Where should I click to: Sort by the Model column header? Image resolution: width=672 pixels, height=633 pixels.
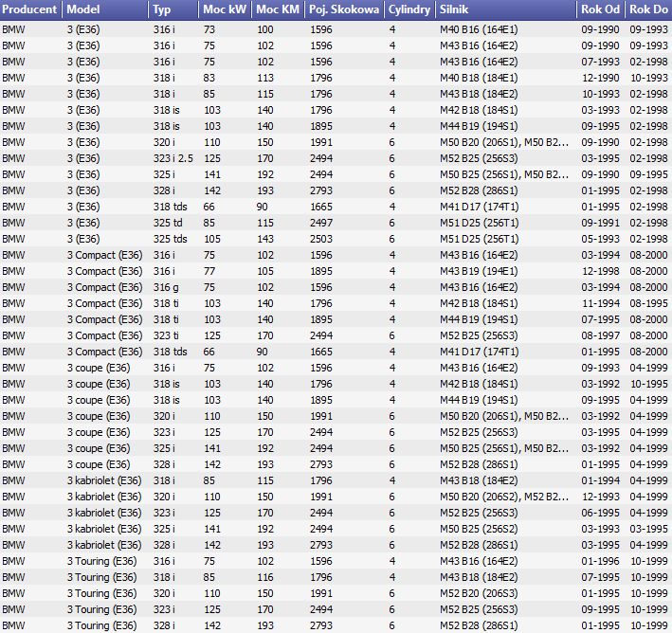[x=105, y=9]
